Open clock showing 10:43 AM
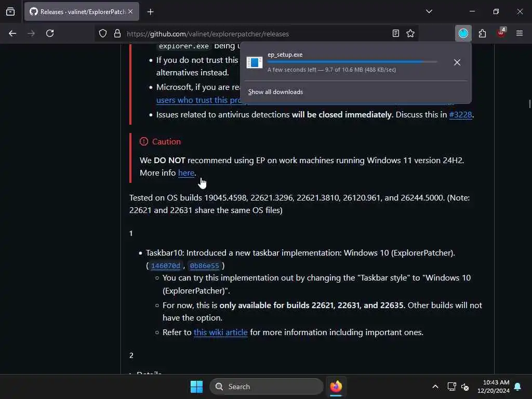Image resolution: width=532 pixels, height=399 pixels. [494, 387]
